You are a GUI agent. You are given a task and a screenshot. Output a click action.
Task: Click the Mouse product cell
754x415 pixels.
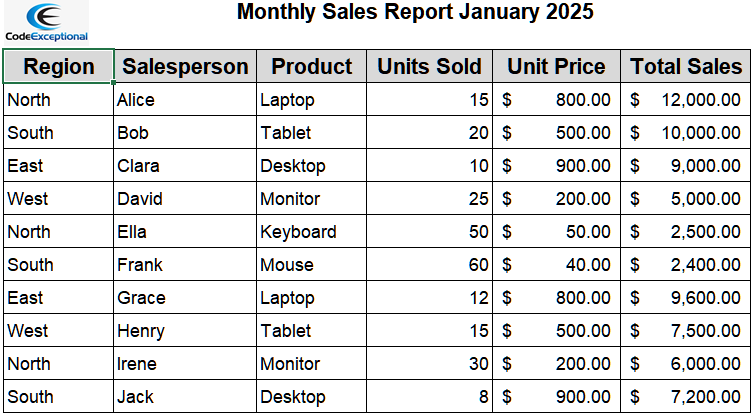[312, 265]
